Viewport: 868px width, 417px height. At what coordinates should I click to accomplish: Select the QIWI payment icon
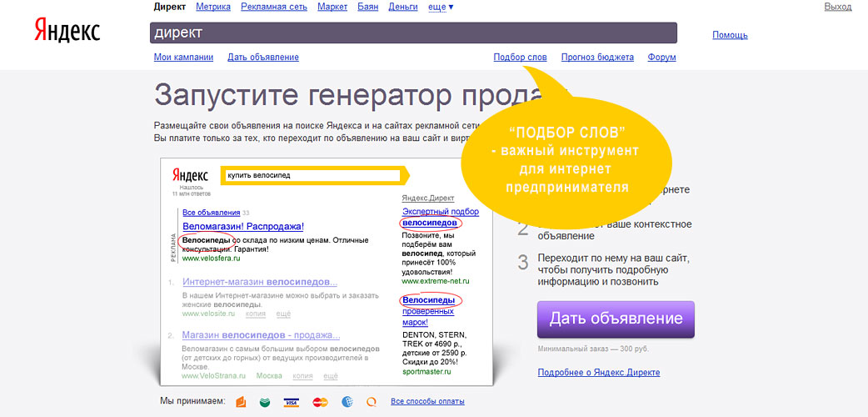pos(372,402)
